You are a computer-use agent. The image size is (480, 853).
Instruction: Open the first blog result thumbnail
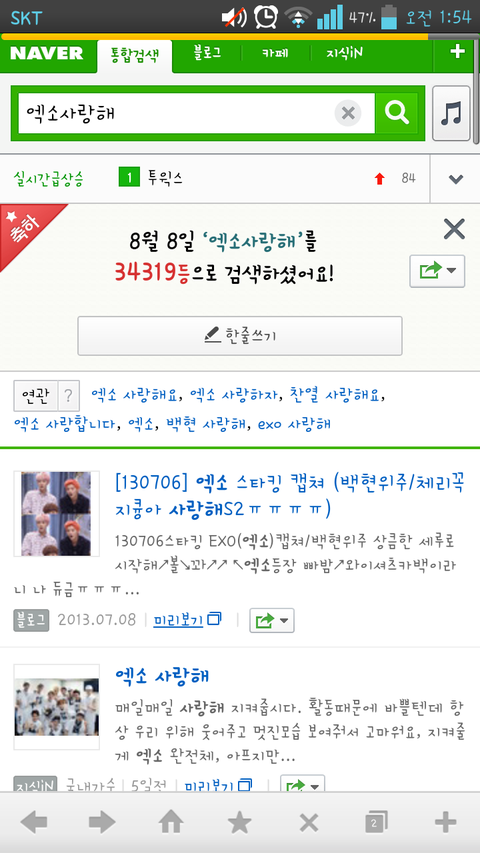pyautogui.click(x=57, y=514)
